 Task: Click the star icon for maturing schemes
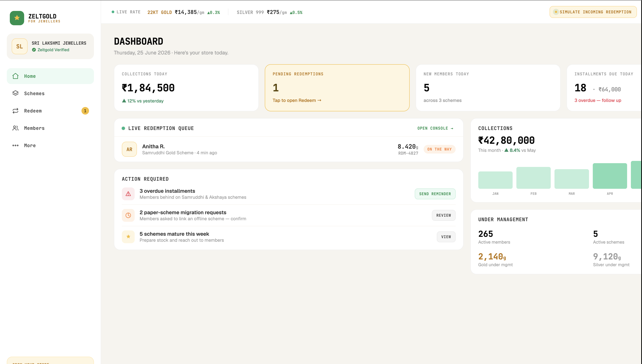pyautogui.click(x=128, y=237)
